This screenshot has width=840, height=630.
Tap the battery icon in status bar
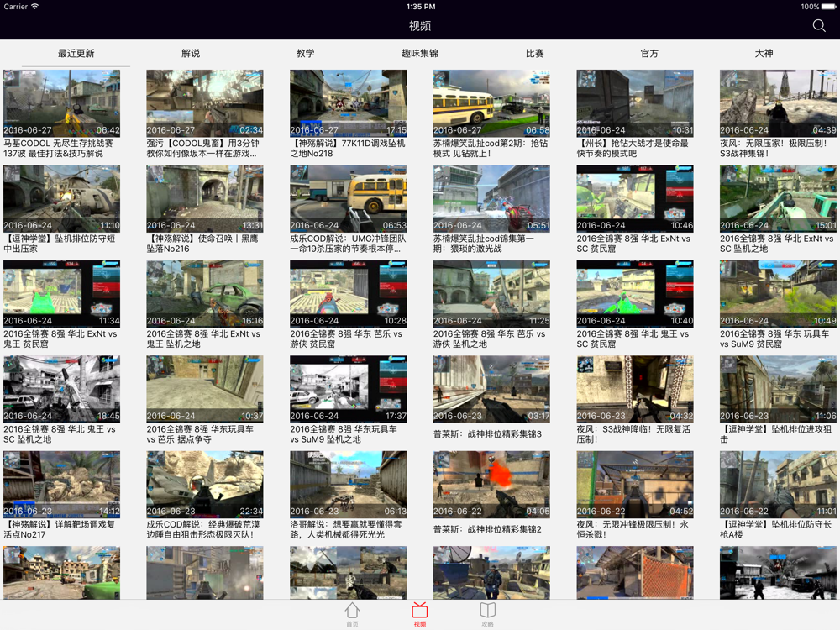click(x=828, y=7)
